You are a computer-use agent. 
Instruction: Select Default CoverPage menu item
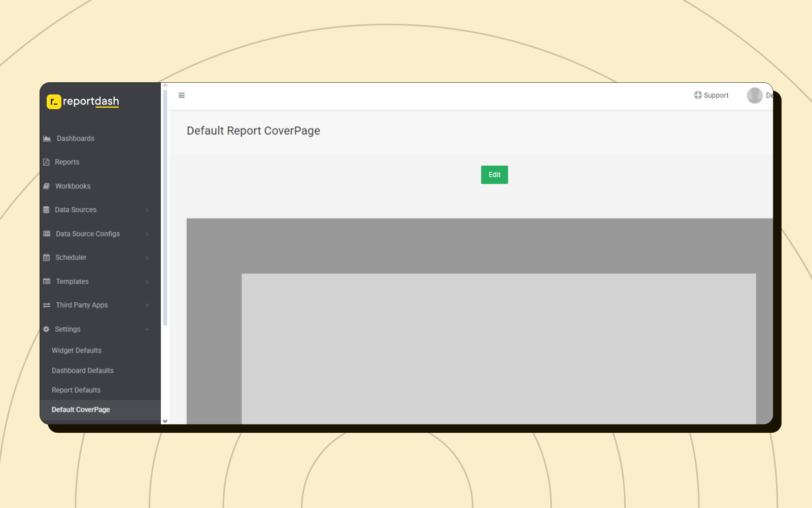click(x=100, y=410)
